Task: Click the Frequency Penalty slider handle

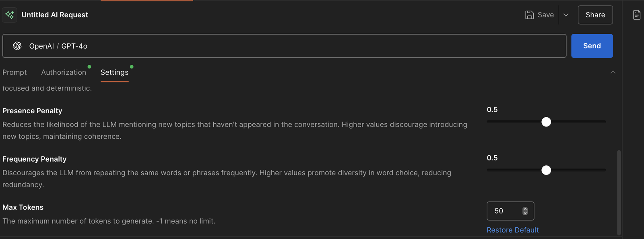Action: point(546,170)
